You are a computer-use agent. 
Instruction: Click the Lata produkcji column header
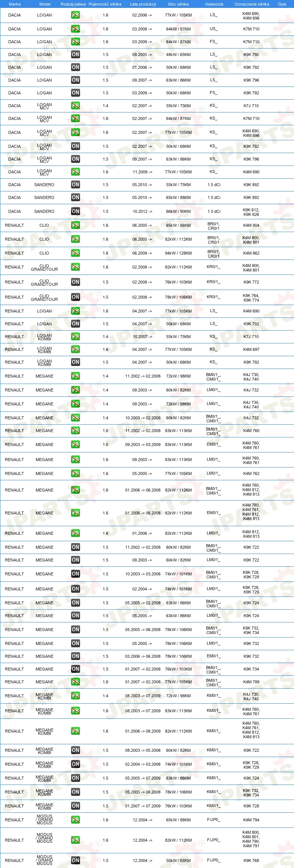143,4
